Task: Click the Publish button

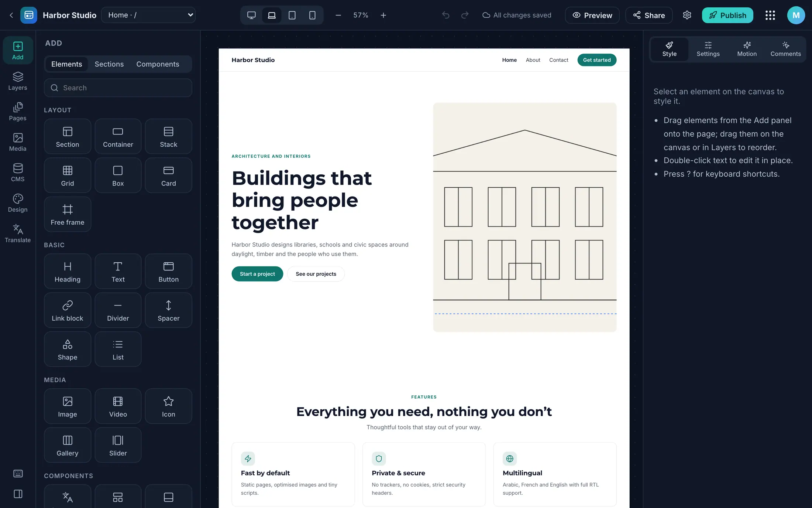Action: click(x=727, y=15)
